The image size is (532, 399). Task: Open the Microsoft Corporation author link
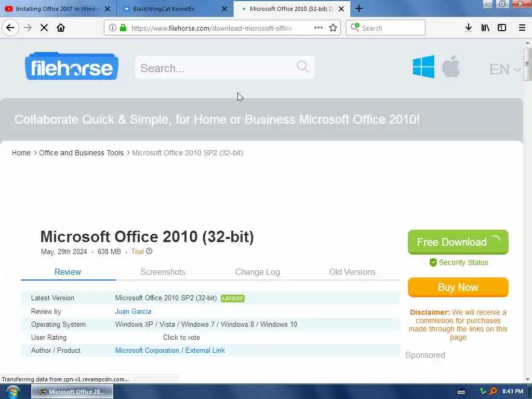click(147, 350)
